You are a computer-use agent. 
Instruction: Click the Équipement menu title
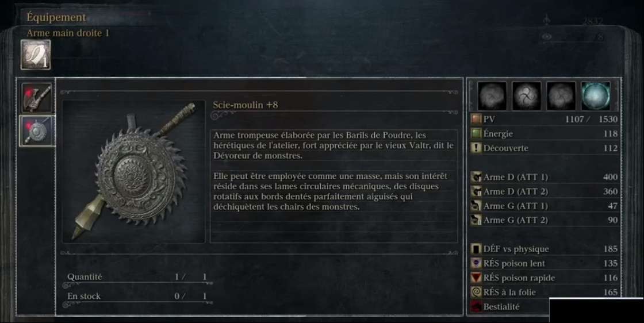point(56,17)
